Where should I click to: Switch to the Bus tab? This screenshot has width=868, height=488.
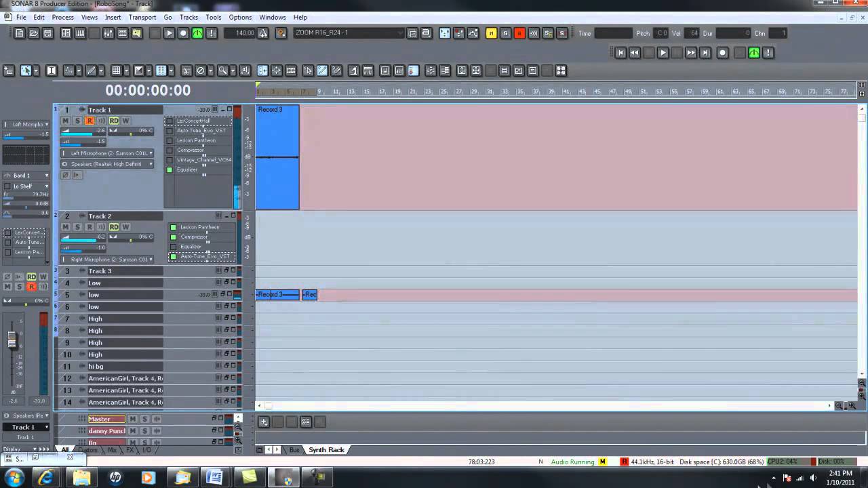[x=294, y=450]
